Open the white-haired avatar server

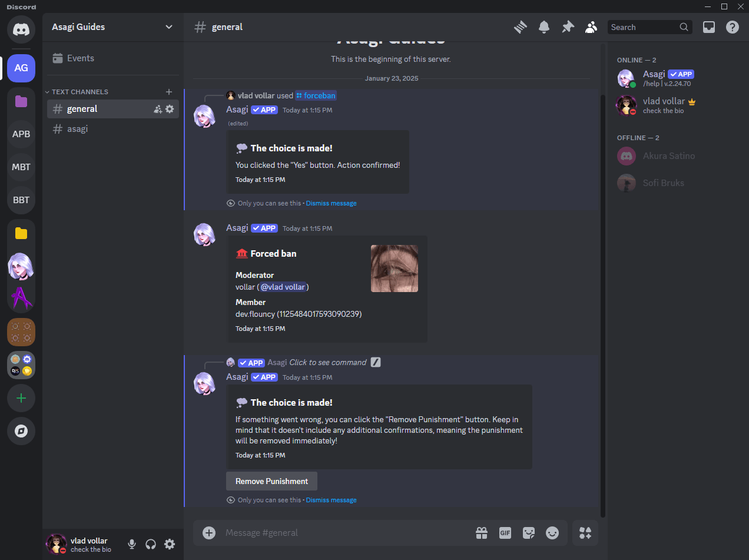tap(21, 266)
